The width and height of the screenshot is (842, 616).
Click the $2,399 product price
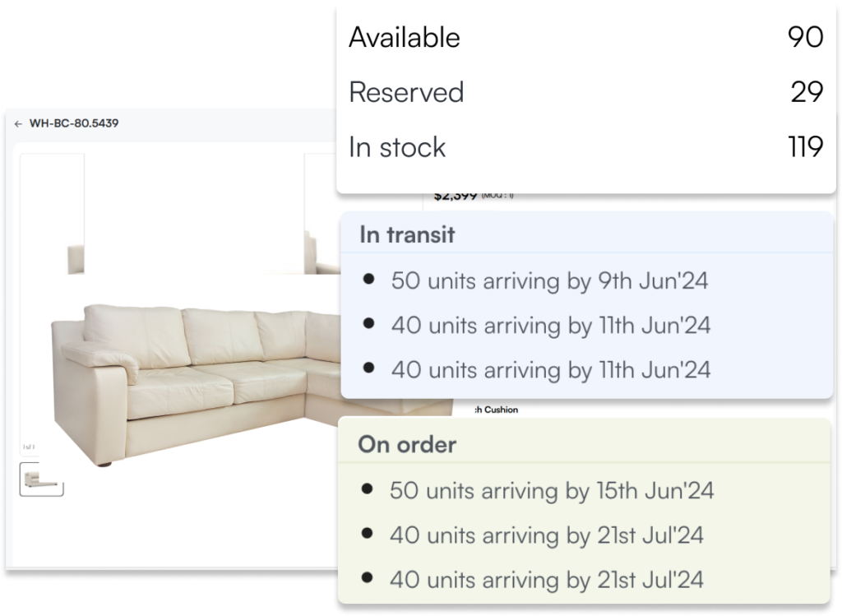click(x=456, y=197)
